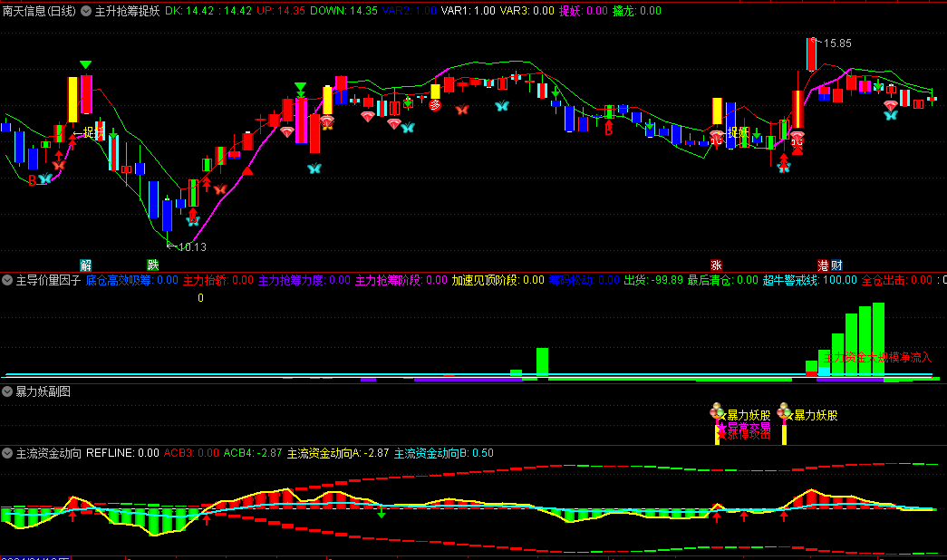The width and height of the screenshot is (947, 560).
Task: Click the leftmost red B buy marker
Action: click(x=32, y=180)
